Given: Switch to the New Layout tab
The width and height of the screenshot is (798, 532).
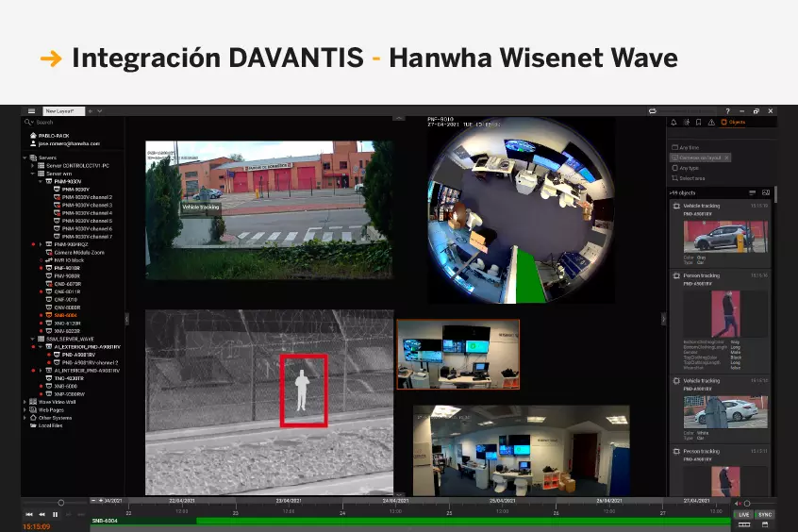Looking at the screenshot, I should pos(63,111).
